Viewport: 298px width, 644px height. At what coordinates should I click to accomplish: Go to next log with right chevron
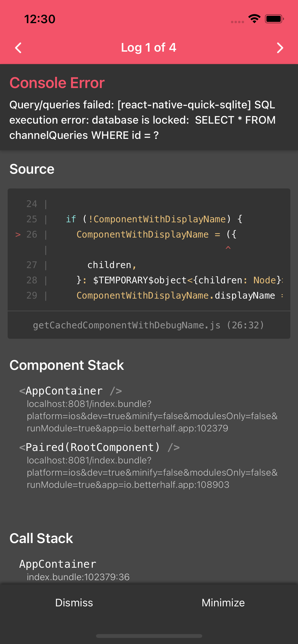click(x=280, y=48)
